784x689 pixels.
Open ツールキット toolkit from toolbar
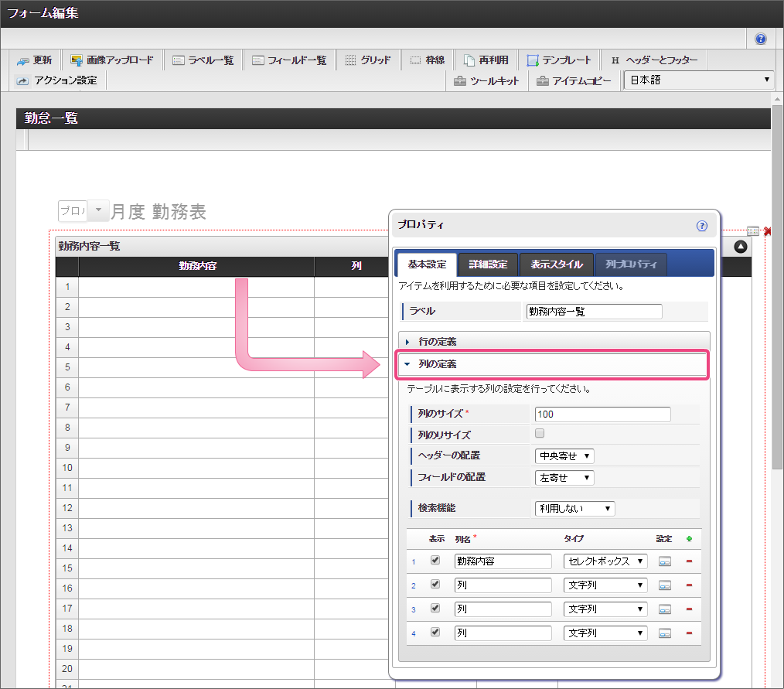coord(486,80)
